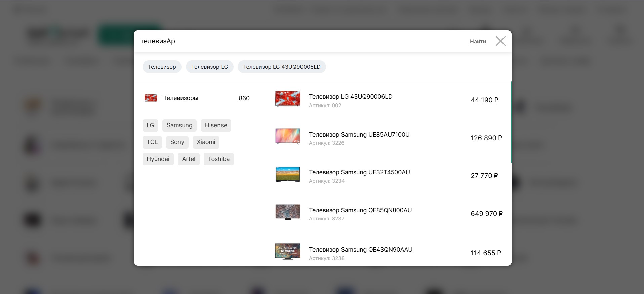Filter by TCL brand tag
The height and width of the screenshot is (294, 644).
click(152, 142)
